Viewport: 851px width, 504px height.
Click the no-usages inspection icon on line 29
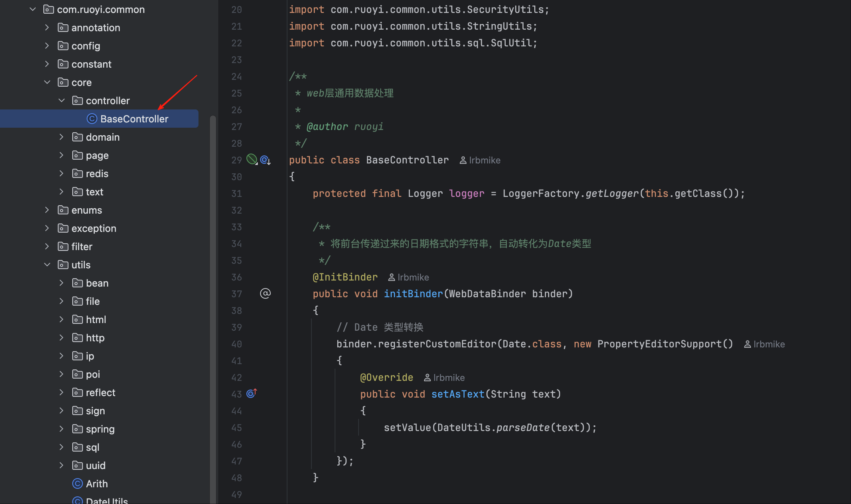tap(251, 159)
